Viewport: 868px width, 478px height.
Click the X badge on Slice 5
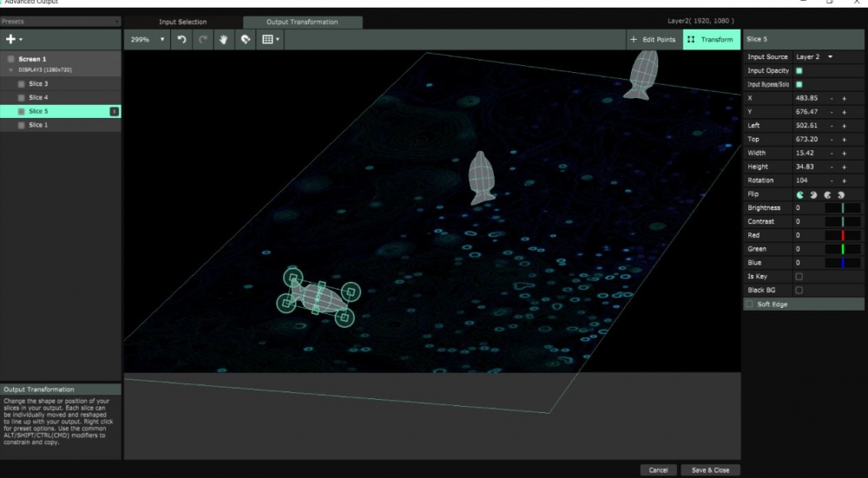click(x=115, y=112)
